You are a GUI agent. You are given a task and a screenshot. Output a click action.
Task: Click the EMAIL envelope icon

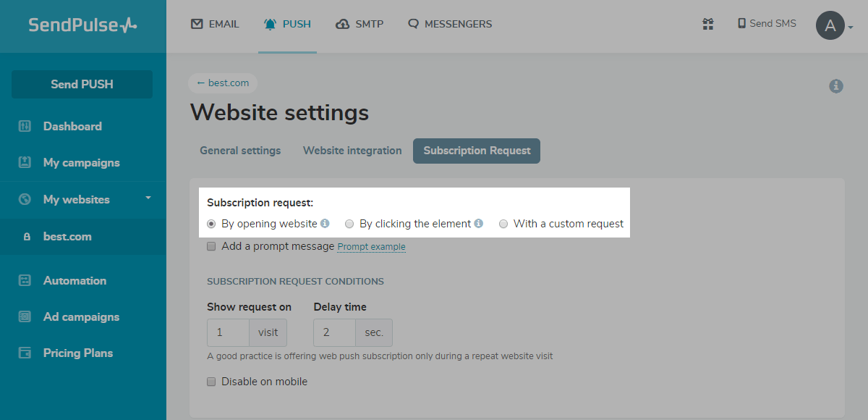tap(197, 24)
